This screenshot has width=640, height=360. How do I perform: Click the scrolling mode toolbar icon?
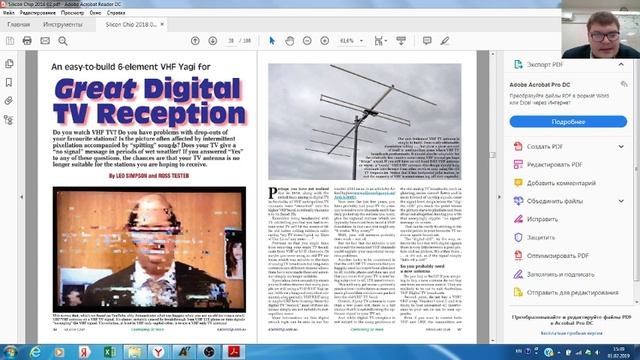[401, 41]
